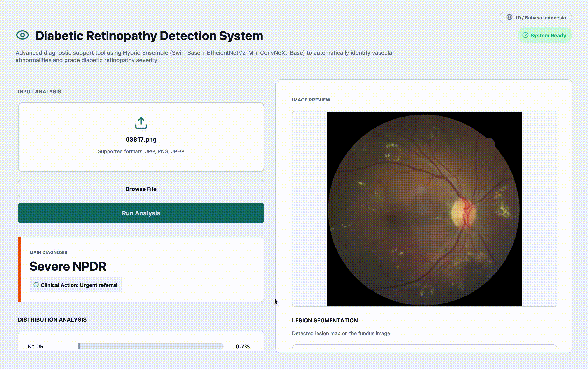Viewport: 588px width, 369px height.
Task: Switch language to Bahasa Indonesia
Action: click(x=536, y=17)
